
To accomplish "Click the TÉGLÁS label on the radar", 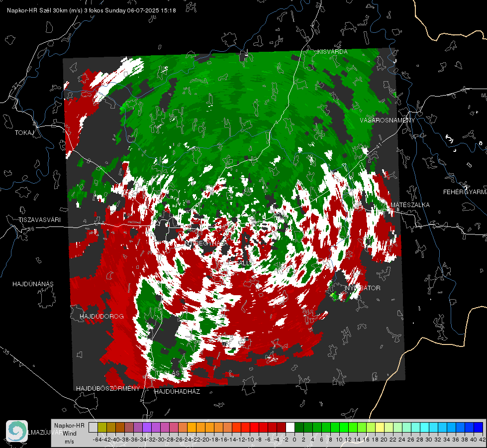I will [168, 373].
